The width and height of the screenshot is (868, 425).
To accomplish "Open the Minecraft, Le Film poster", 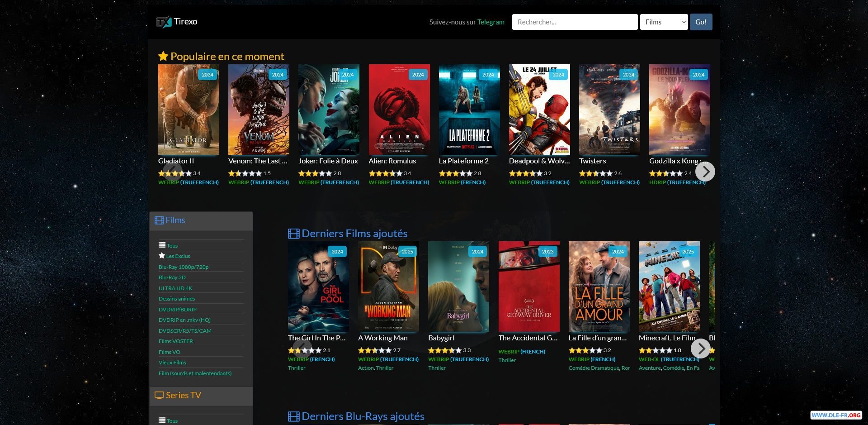I will click(x=669, y=287).
